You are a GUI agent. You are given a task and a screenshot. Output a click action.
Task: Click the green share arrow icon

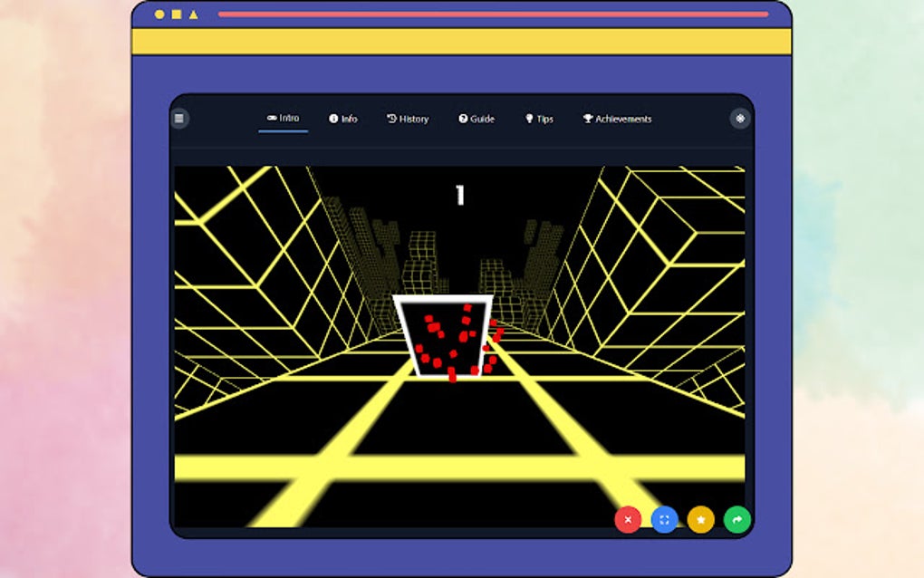(736, 519)
